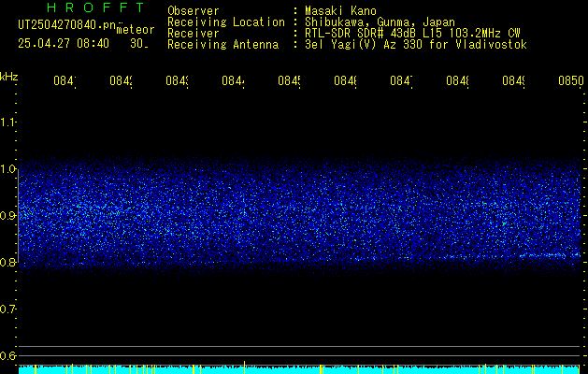Click receiving location Shibukawa, Gunma, Japan
This screenshot has height=374, width=588.
click(380, 22)
